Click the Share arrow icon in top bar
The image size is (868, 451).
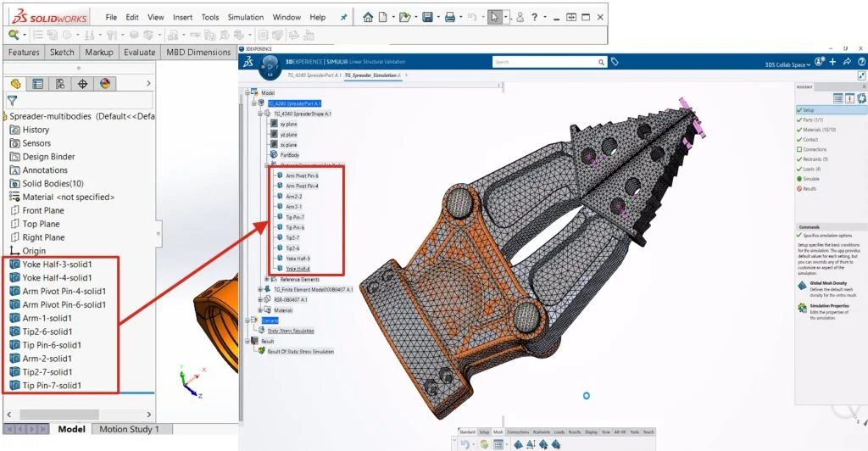[x=850, y=62]
